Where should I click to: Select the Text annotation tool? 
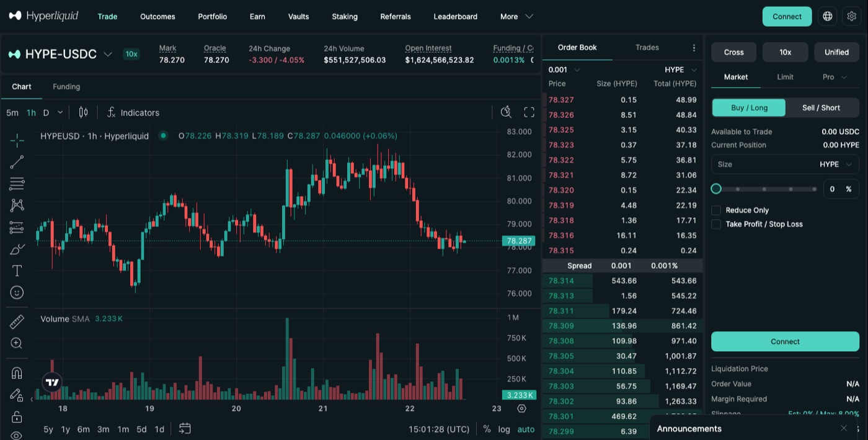pos(17,271)
